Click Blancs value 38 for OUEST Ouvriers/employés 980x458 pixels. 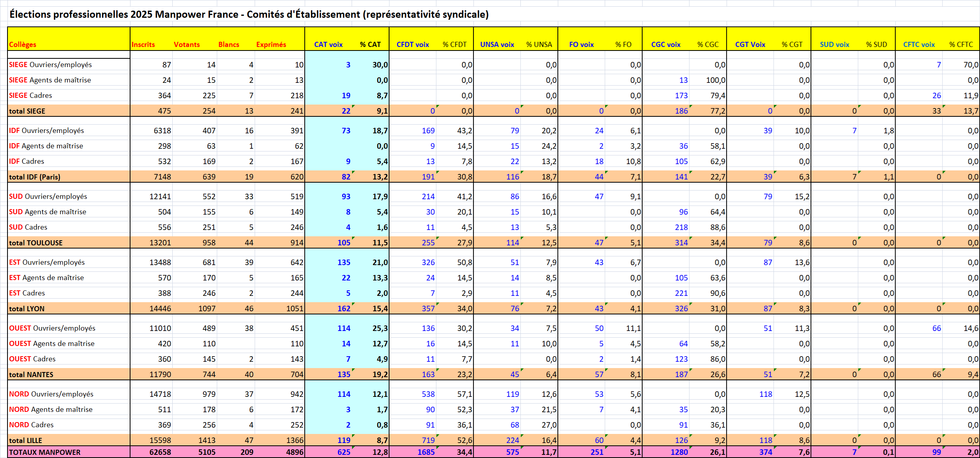pyautogui.click(x=249, y=328)
